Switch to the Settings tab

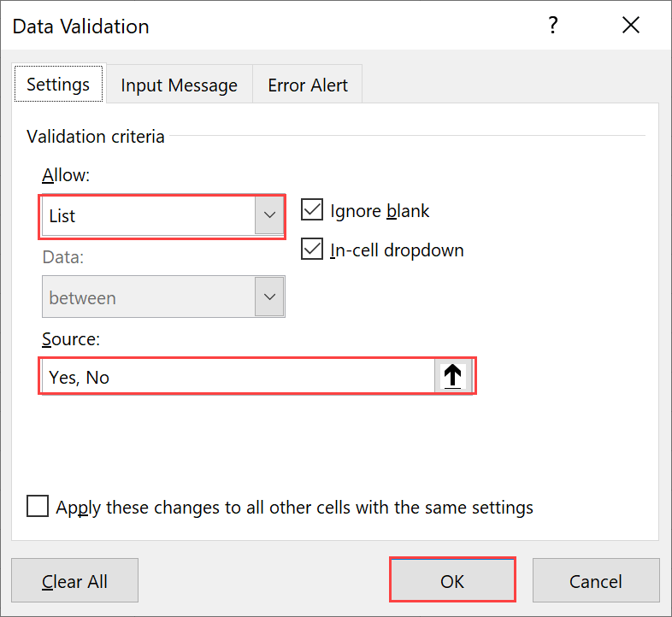tap(59, 84)
